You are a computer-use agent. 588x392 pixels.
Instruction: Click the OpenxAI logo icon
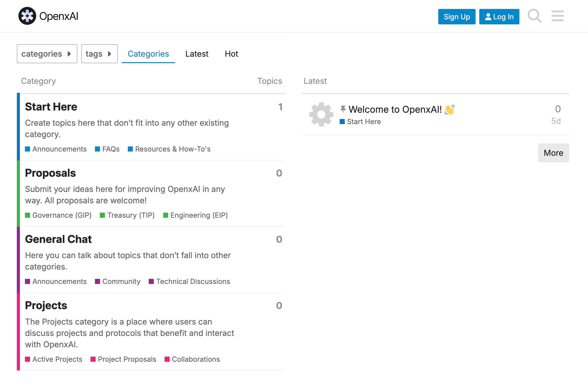[27, 16]
